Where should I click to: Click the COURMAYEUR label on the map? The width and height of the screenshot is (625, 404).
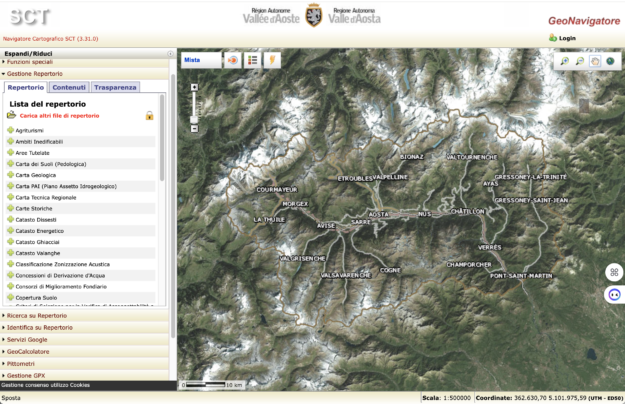point(277,190)
